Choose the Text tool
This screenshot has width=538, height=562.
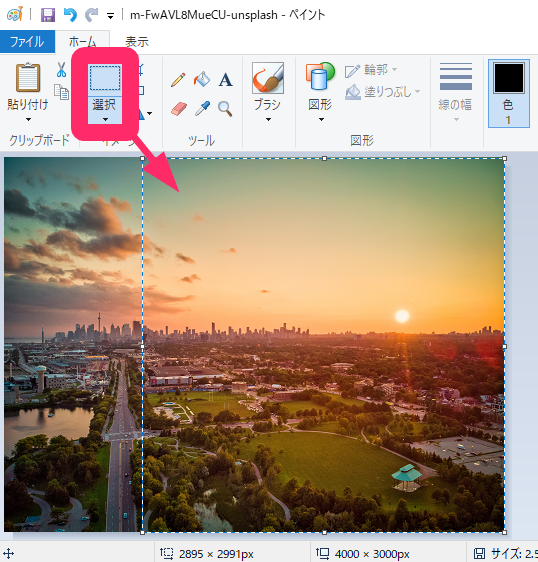point(225,80)
